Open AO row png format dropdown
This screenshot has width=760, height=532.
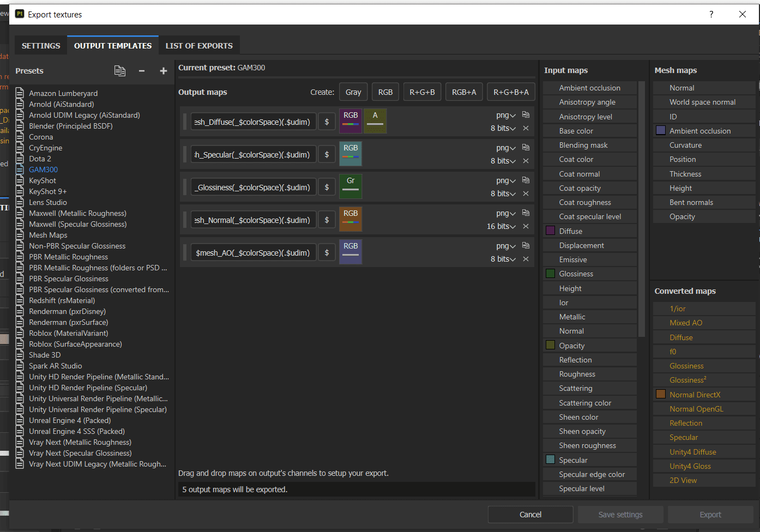click(x=506, y=246)
